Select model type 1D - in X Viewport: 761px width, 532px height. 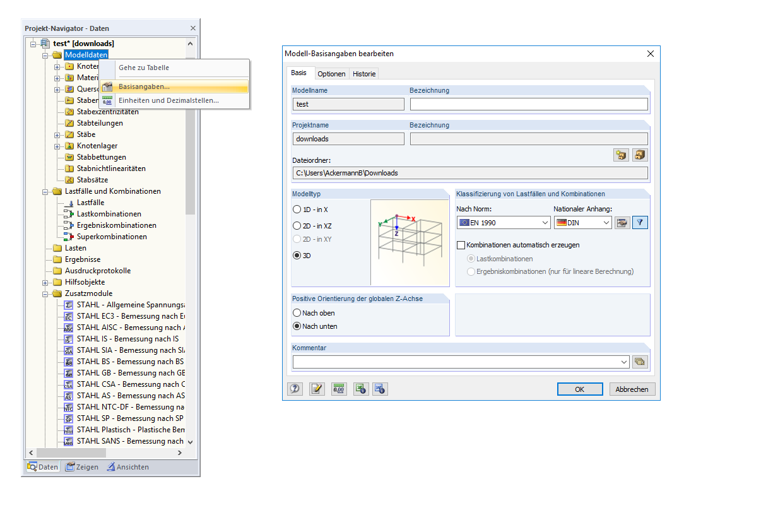297,210
